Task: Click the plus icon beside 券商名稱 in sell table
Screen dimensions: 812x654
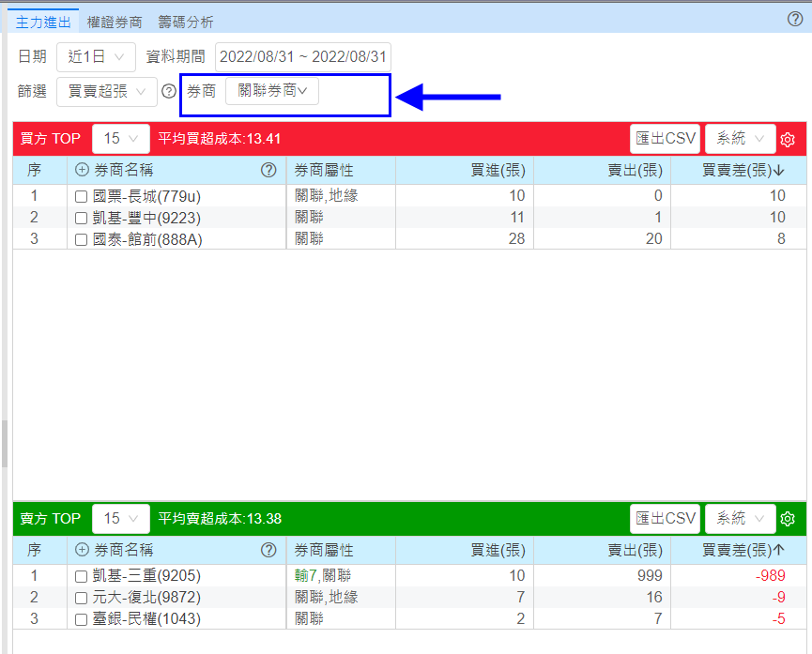Action: click(x=82, y=550)
